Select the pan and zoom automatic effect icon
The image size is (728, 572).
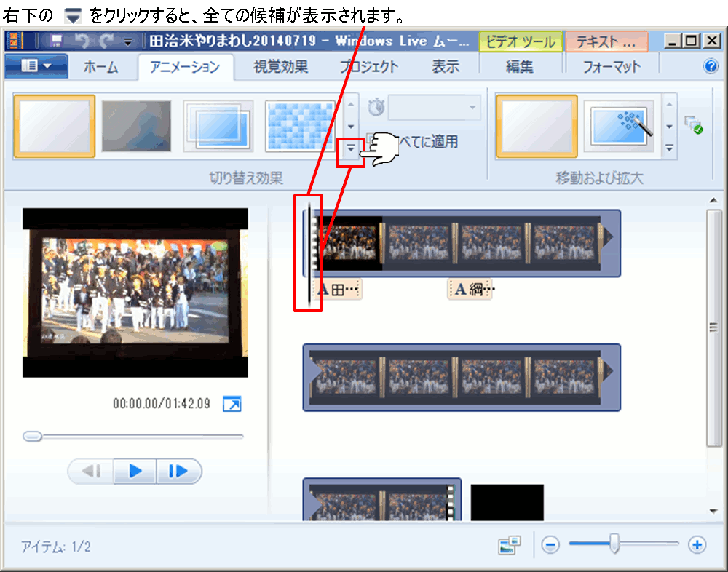pos(618,127)
